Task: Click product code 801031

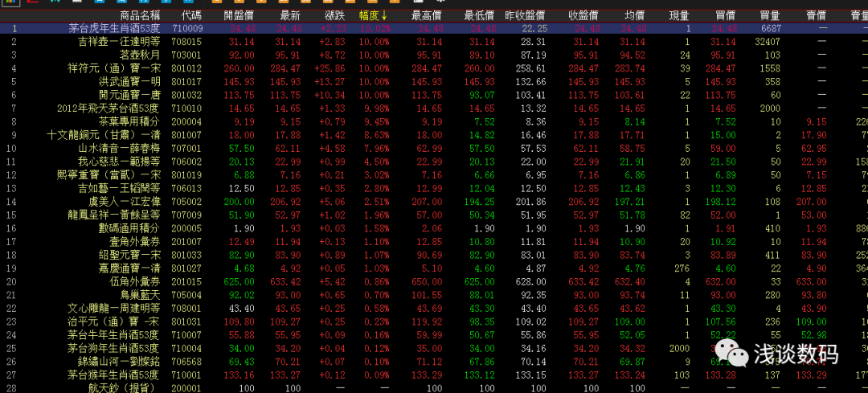Action: pos(187,321)
